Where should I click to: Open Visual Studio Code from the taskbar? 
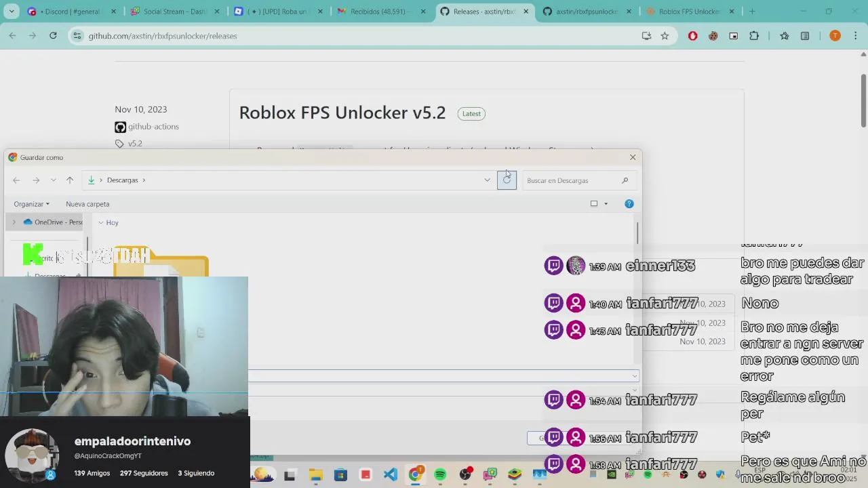point(391,474)
